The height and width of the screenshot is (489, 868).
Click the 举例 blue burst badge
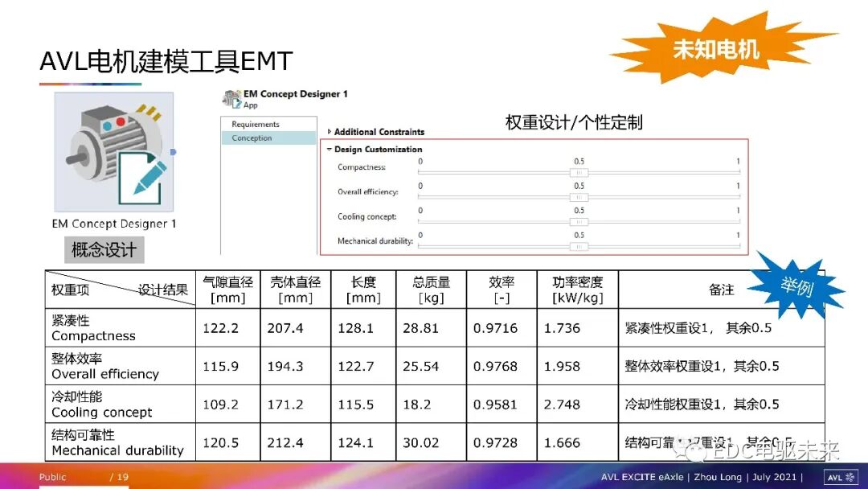point(797,286)
